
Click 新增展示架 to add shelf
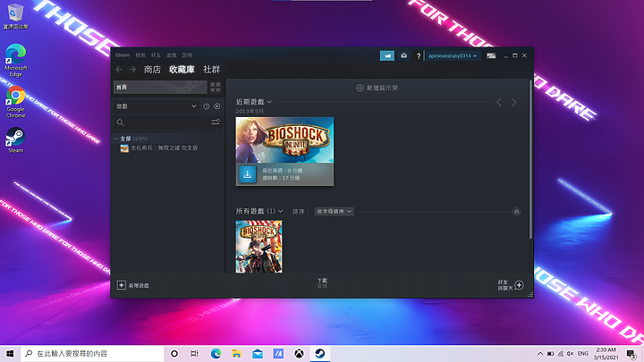click(377, 88)
